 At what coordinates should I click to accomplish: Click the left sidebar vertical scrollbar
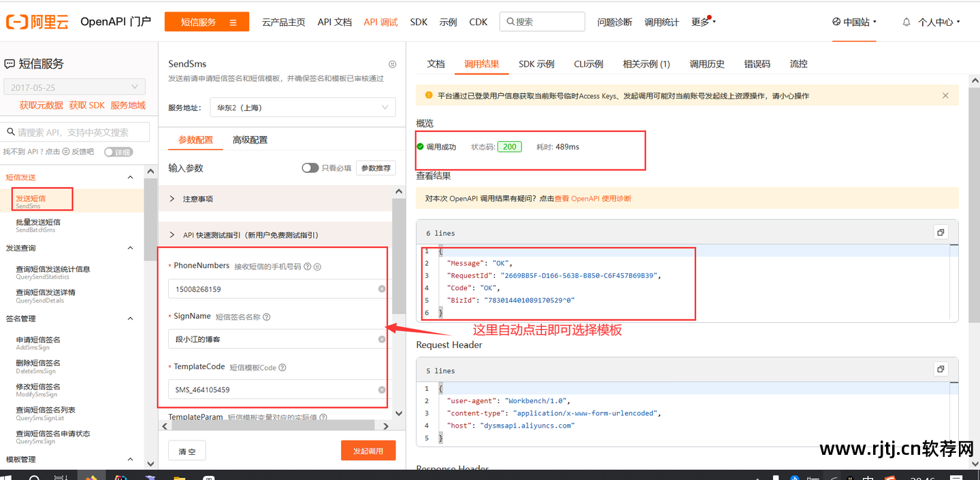pyautogui.click(x=150, y=219)
